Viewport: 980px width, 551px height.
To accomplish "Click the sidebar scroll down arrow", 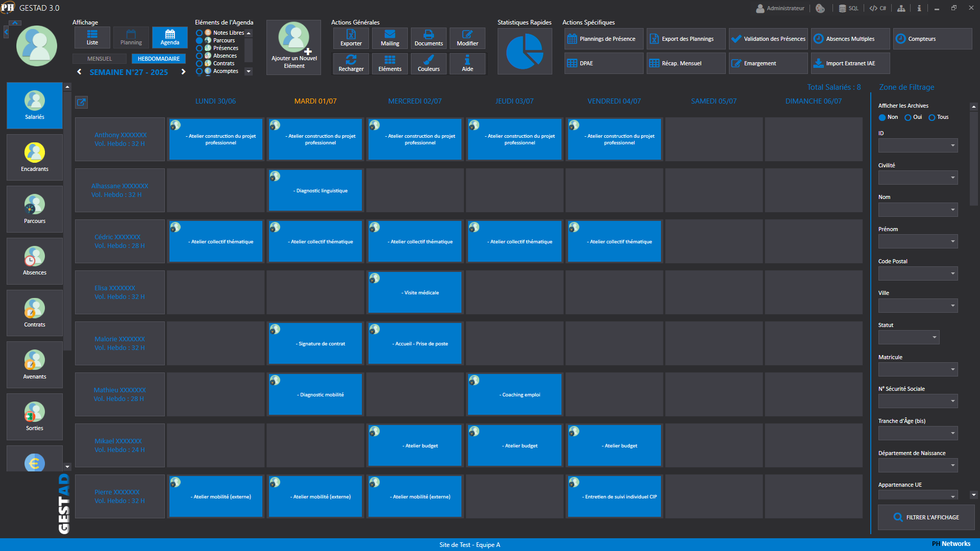I will (67, 466).
